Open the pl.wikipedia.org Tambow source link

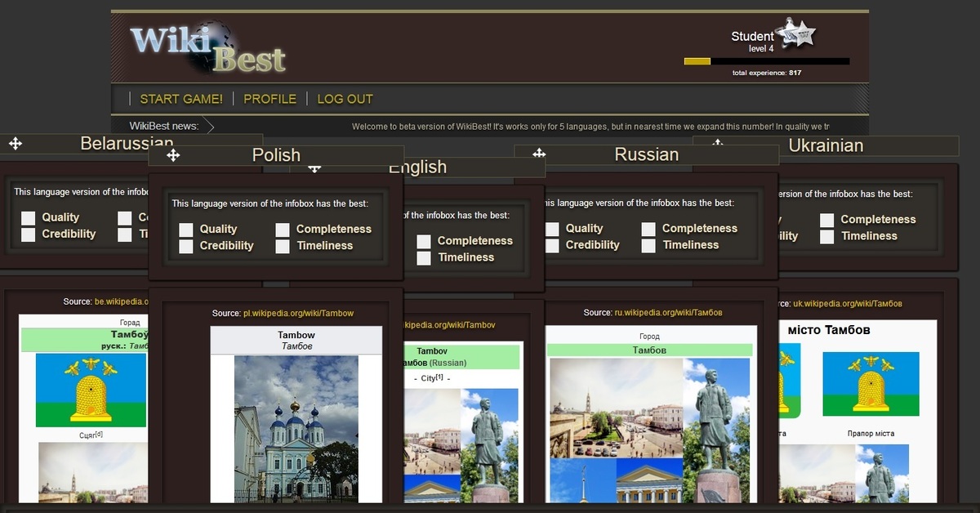point(298,313)
